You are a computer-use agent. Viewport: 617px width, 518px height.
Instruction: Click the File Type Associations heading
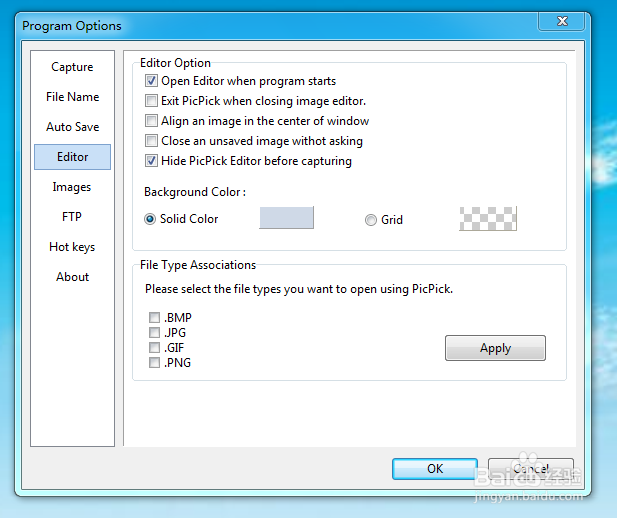[198, 265]
